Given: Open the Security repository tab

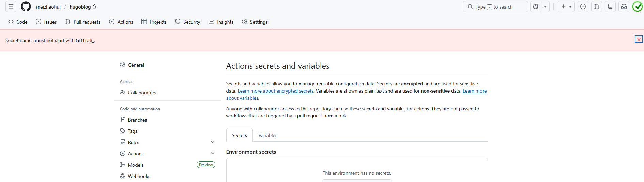Looking at the screenshot, I should click(x=188, y=22).
